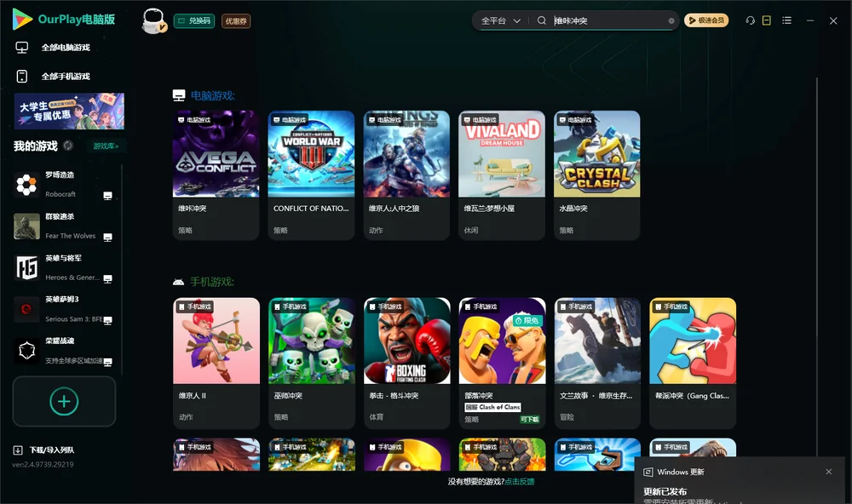Open the Vega Conflict 维咔冲突 game card
Image resolution: width=852 pixels, height=504 pixels.
(216, 175)
